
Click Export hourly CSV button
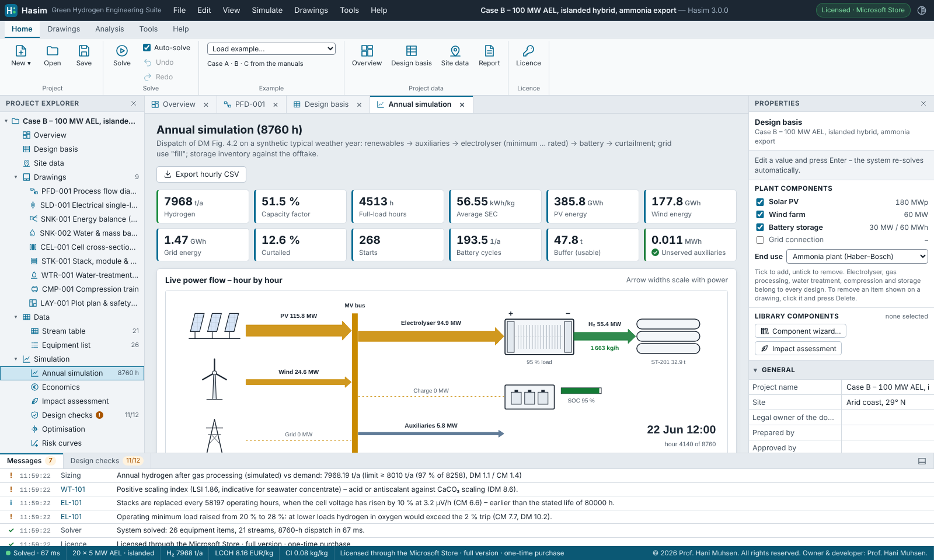(201, 174)
